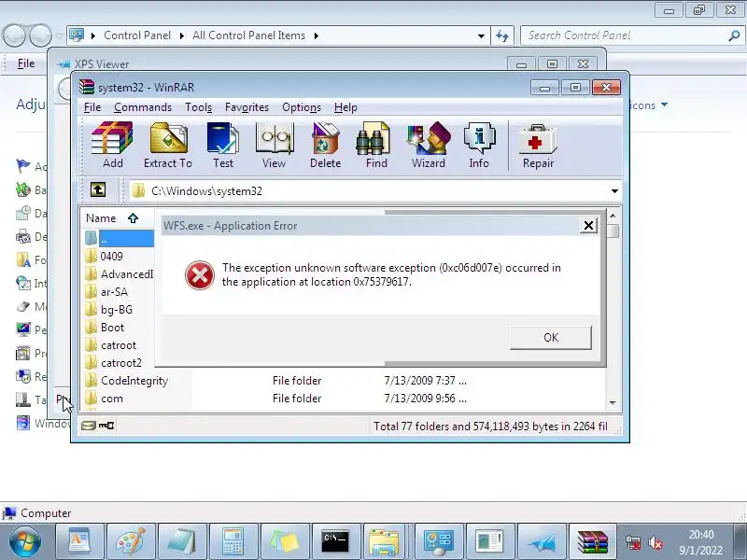The image size is (747, 560).
Task: Click the drive icon in WinRAR status bar
Action: pos(88,426)
